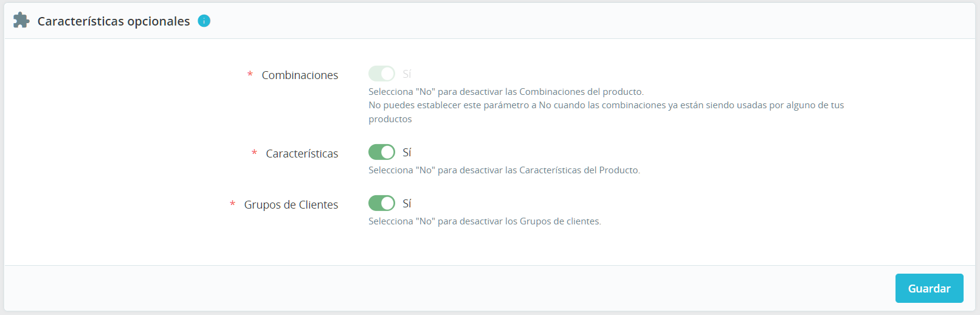Click "Sí" next to Grupos de Clientes toggle
Image resolution: width=980 pixels, height=315 pixels.
[407, 203]
